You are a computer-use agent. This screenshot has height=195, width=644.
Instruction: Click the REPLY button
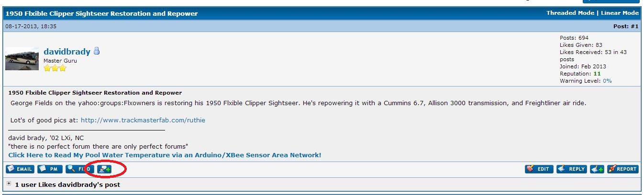click(571, 169)
